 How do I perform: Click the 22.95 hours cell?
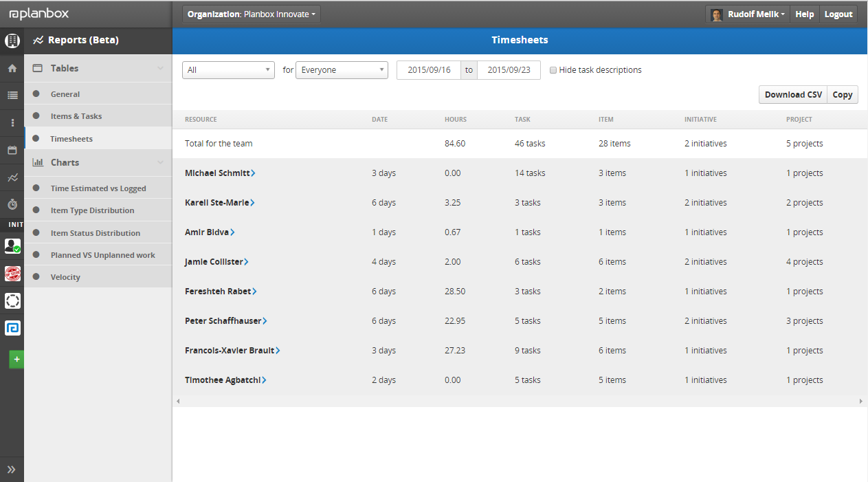[x=455, y=321]
